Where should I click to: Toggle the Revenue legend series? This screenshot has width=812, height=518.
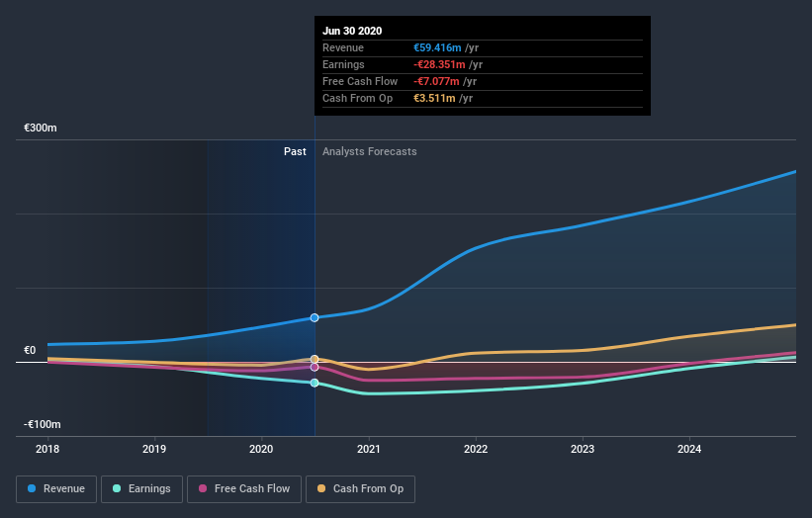56,489
